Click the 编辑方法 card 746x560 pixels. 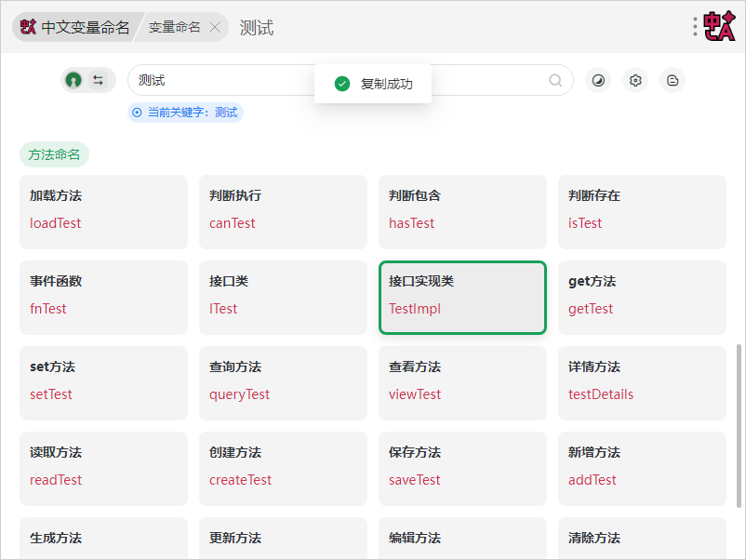[x=462, y=538]
